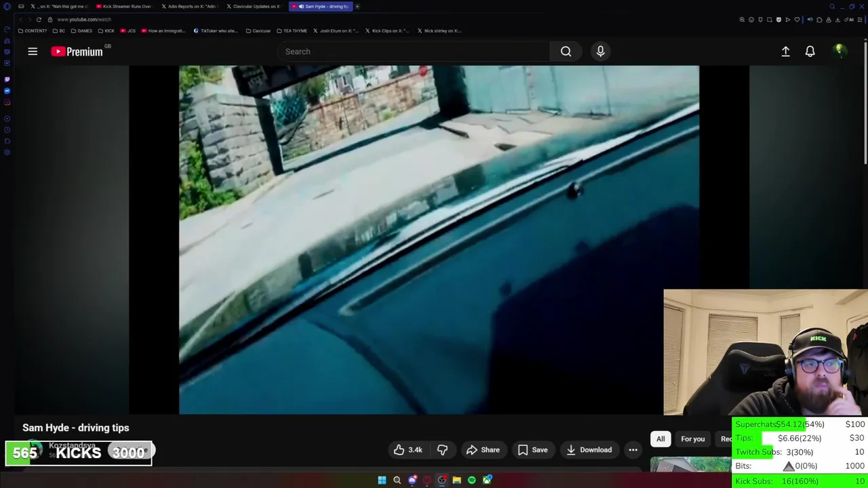This screenshot has height=488, width=868.
Task: Click the zoom magnifier toolbar icon
Action: (742, 20)
